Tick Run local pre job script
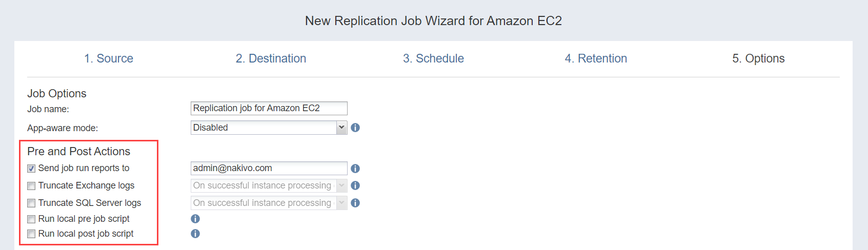The height and width of the screenshot is (250, 868). tap(31, 219)
